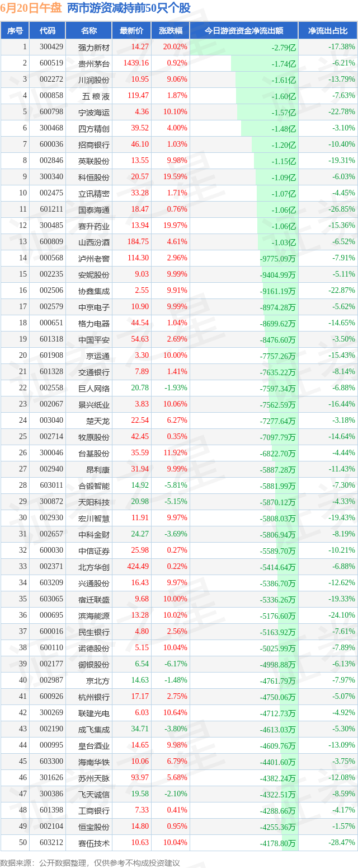
Task: Click the 净流出占比 column header
Action: (x=328, y=31)
